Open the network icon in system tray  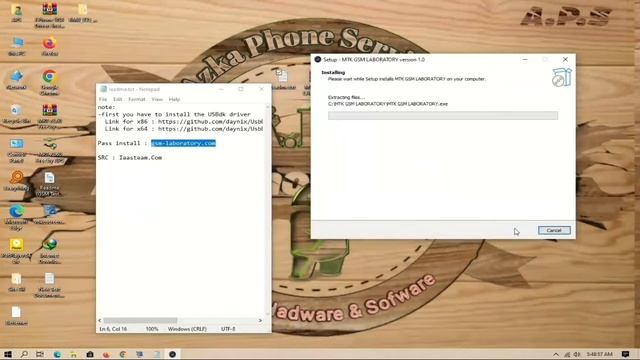click(x=567, y=354)
